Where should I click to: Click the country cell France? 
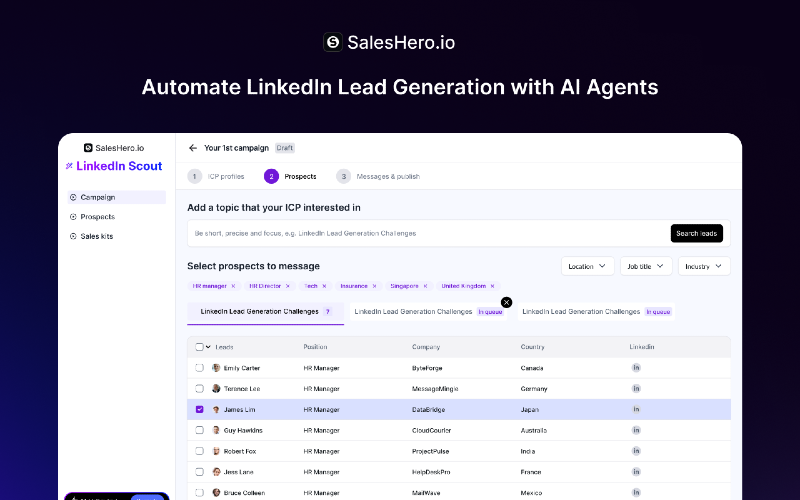(531, 472)
